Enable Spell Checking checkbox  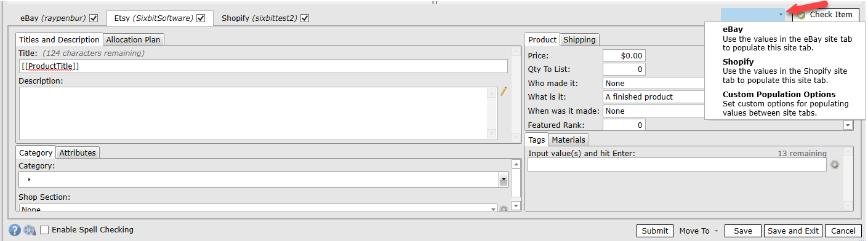click(x=45, y=230)
